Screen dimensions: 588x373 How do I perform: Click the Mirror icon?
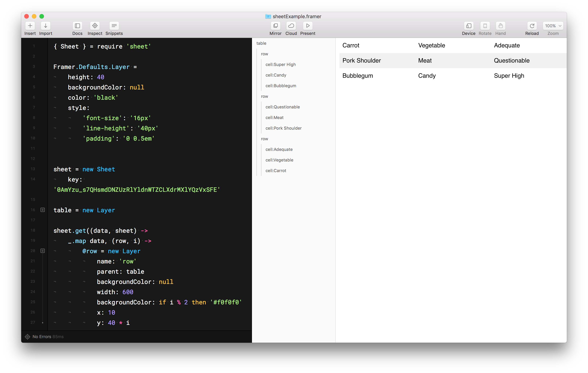point(275,26)
